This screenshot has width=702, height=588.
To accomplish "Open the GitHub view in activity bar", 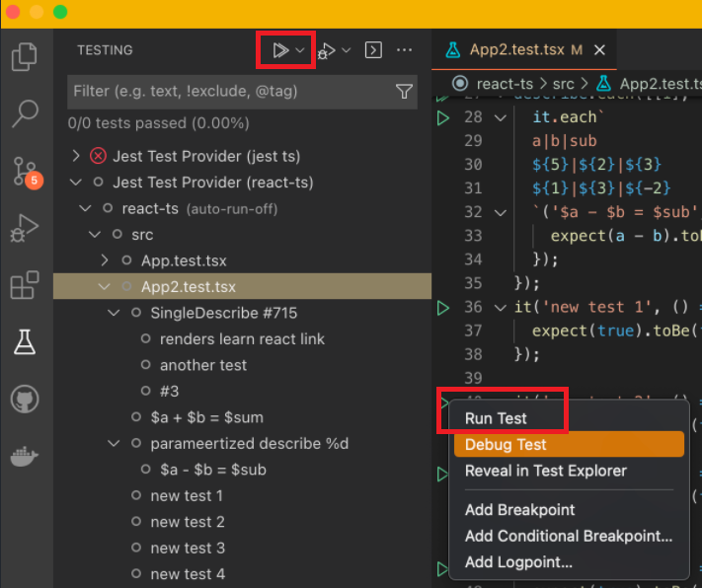I will [x=24, y=400].
